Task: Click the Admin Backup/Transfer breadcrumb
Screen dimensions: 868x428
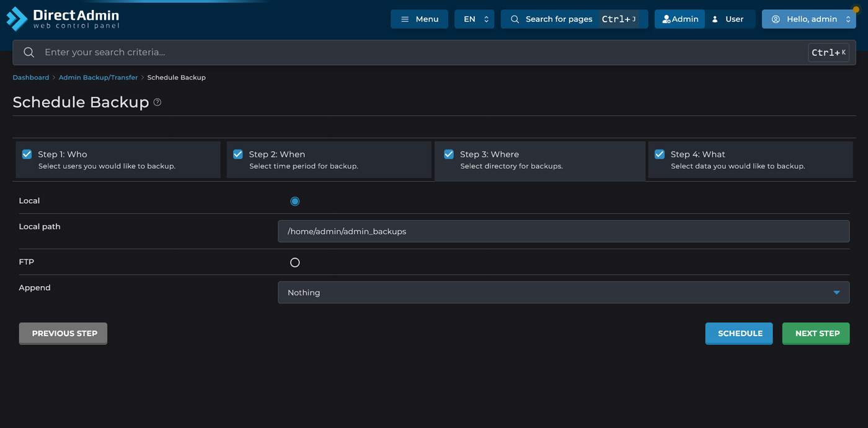Action: [98, 77]
